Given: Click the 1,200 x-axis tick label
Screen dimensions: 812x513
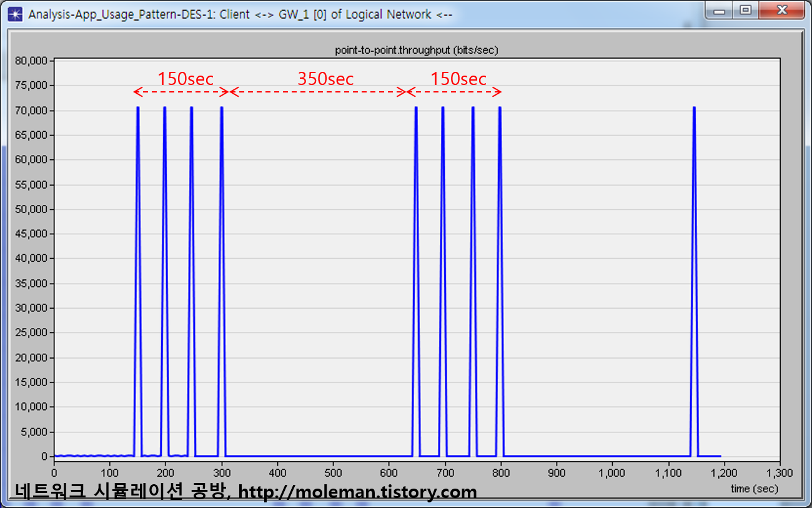Looking at the screenshot, I should point(725,473).
